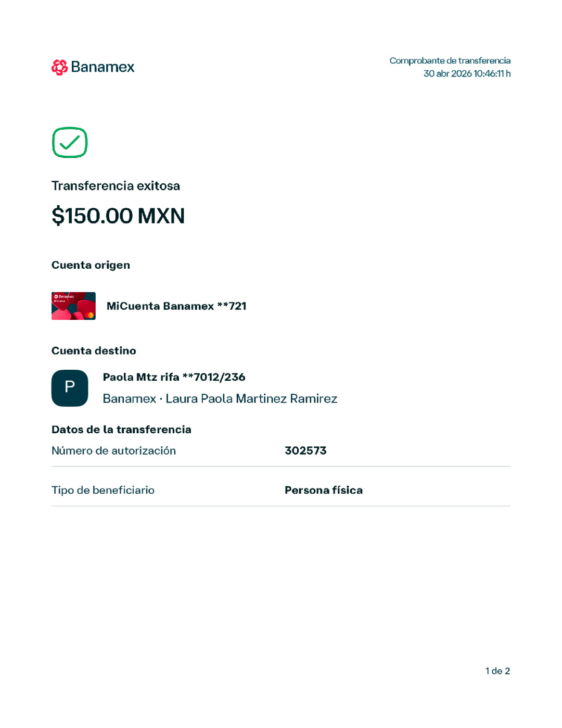Click the Banamex flower logo icon

pyautogui.click(x=60, y=67)
